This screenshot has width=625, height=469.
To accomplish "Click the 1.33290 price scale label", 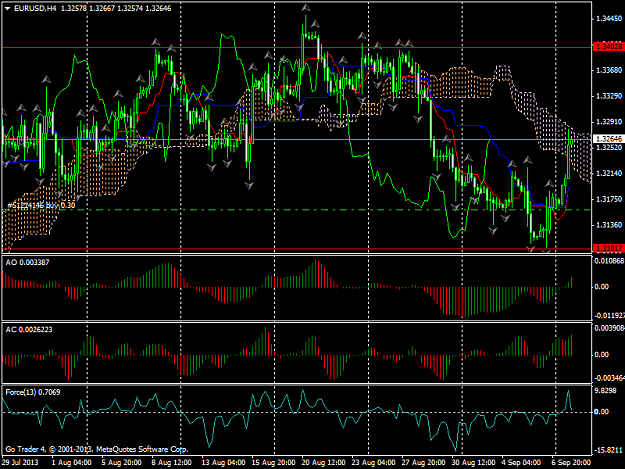I will click(x=609, y=96).
